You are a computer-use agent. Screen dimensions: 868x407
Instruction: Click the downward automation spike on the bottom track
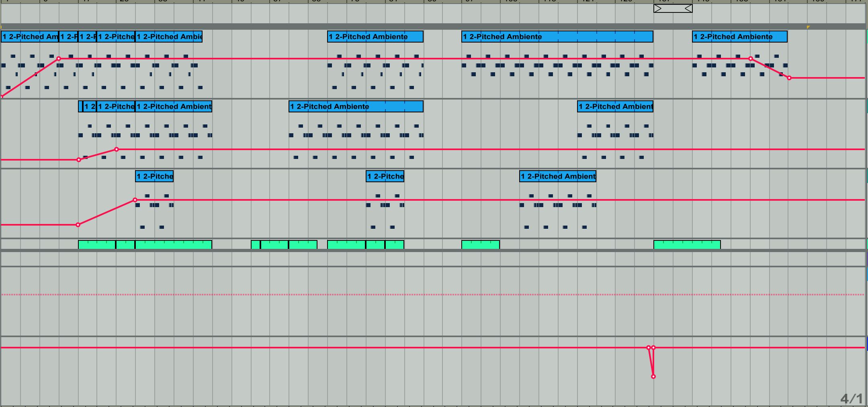pyautogui.click(x=653, y=376)
